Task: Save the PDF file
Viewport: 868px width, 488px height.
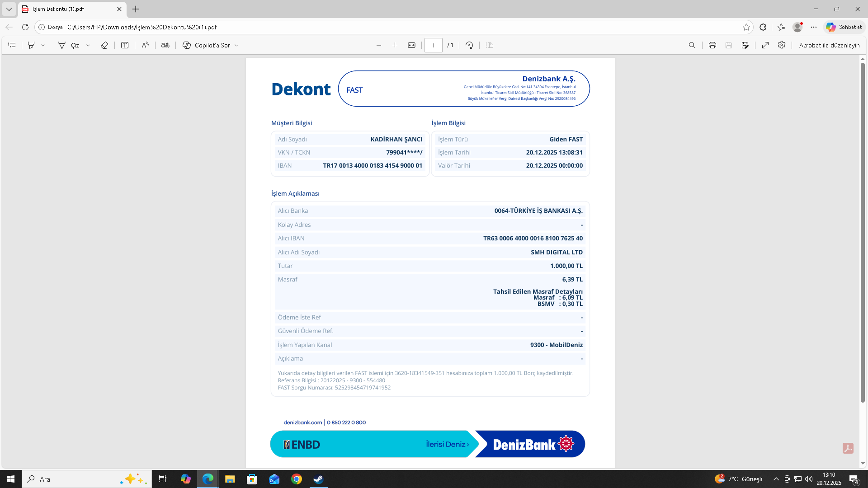Action: pos(729,45)
